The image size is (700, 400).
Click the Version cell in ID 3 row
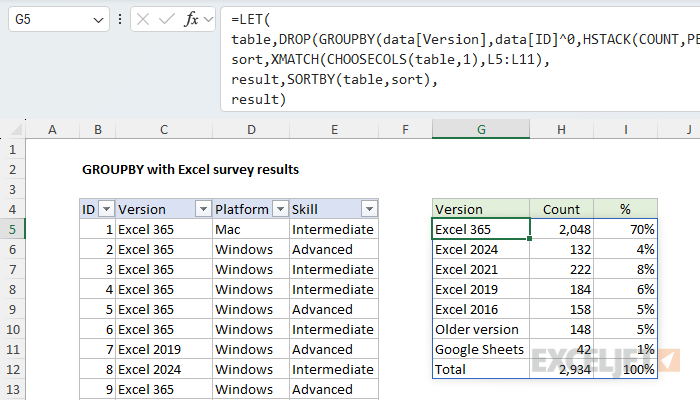pyautogui.click(x=164, y=269)
